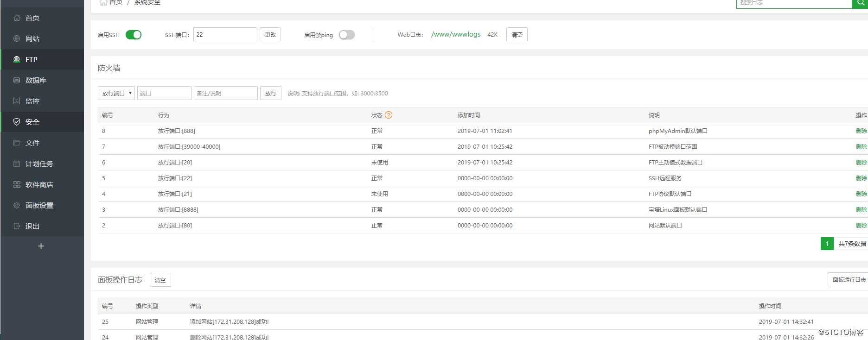
Task: Click the 备注/说明 input field
Action: [226, 93]
